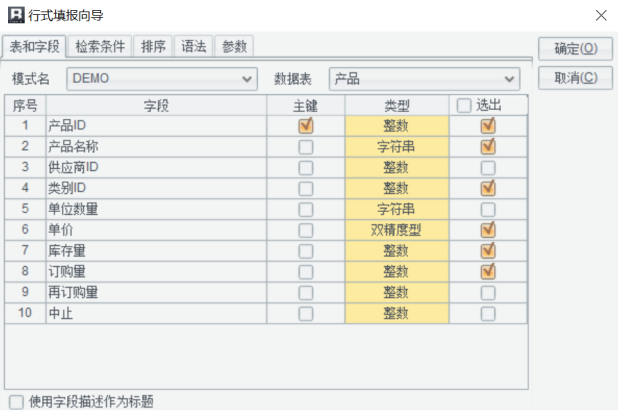Toggle primary key checkbox for 产品ID
Image resolution: width=618 pixels, height=410 pixels.
click(305, 126)
